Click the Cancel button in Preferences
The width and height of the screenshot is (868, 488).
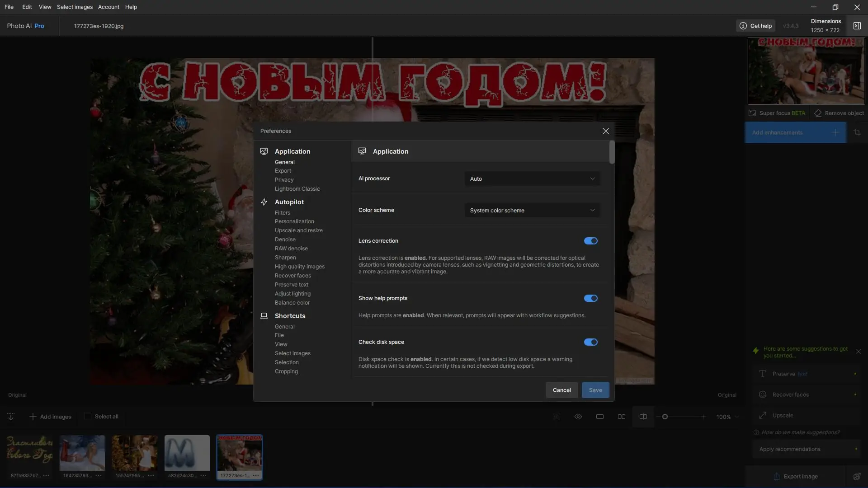coord(561,390)
